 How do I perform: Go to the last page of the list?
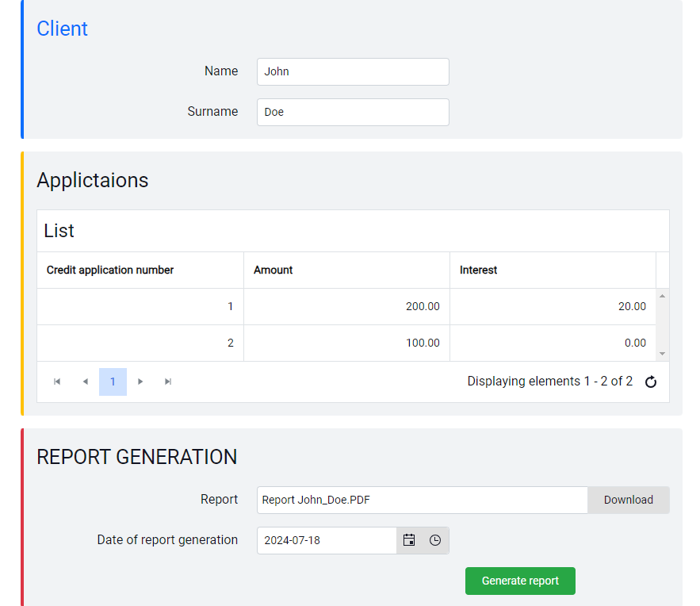pos(168,382)
